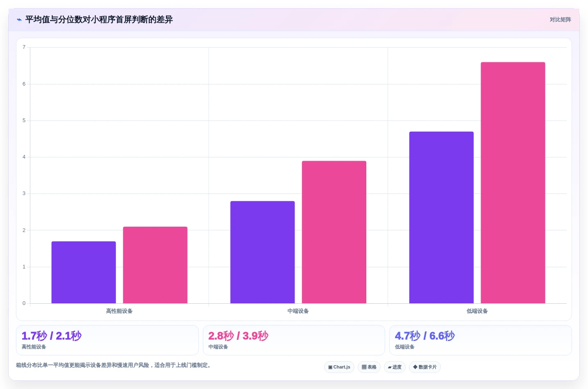This screenshot has width=588, height=389.
Task: Click the 高性能设备 x-axis label
Action: click(x=119, y=311)
